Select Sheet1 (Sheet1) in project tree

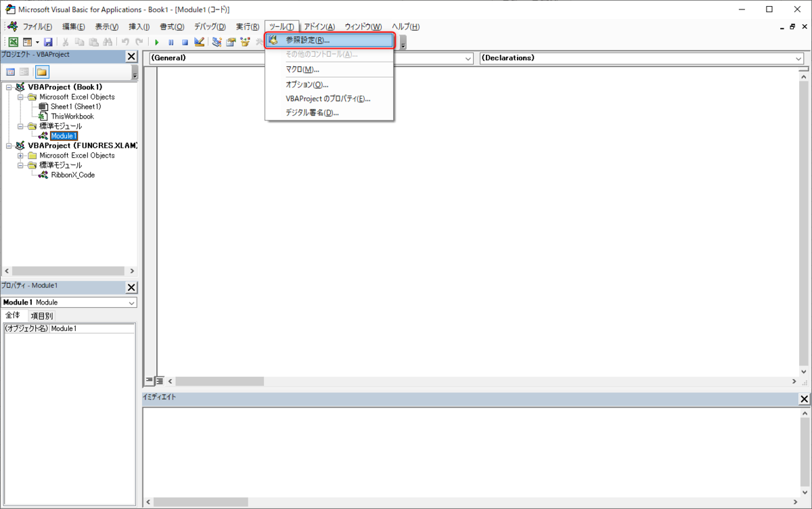[x=76, y=106]
